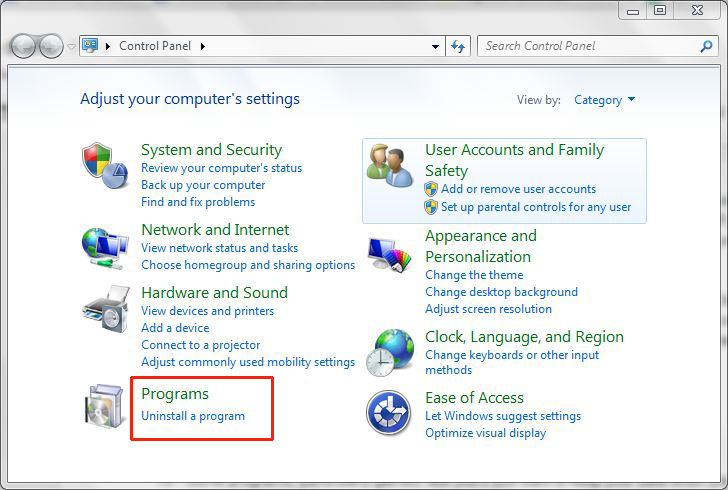Open Choose homegroup and sharing options
This screenshot has height=490, width=728.
click(x=248, y=265)
